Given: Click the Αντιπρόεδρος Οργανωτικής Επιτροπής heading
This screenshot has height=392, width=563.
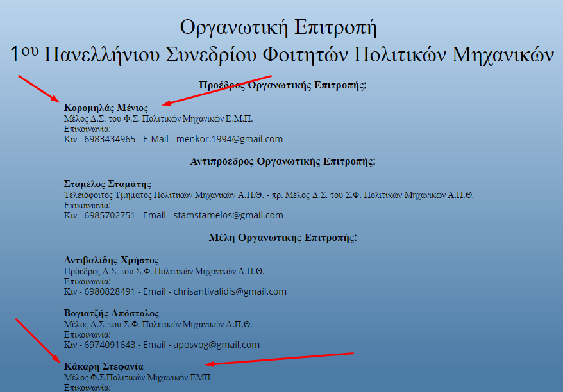Looking at the screenshot, I should [283, 161].
